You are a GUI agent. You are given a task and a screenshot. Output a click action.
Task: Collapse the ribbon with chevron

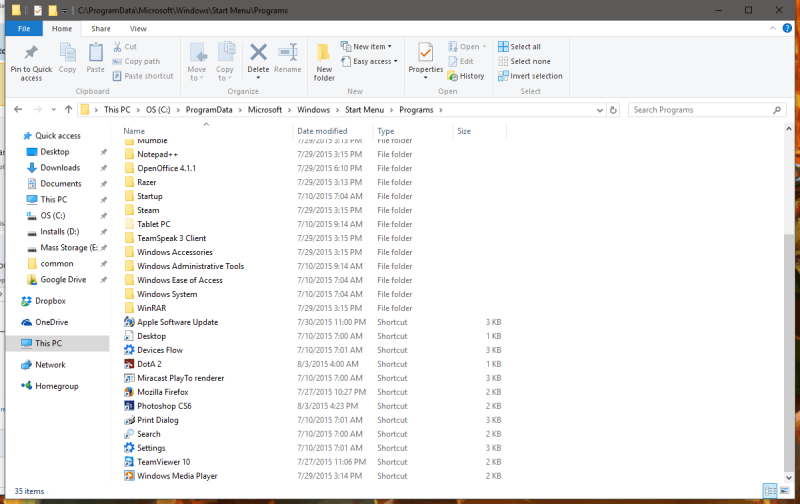(772, 29)
